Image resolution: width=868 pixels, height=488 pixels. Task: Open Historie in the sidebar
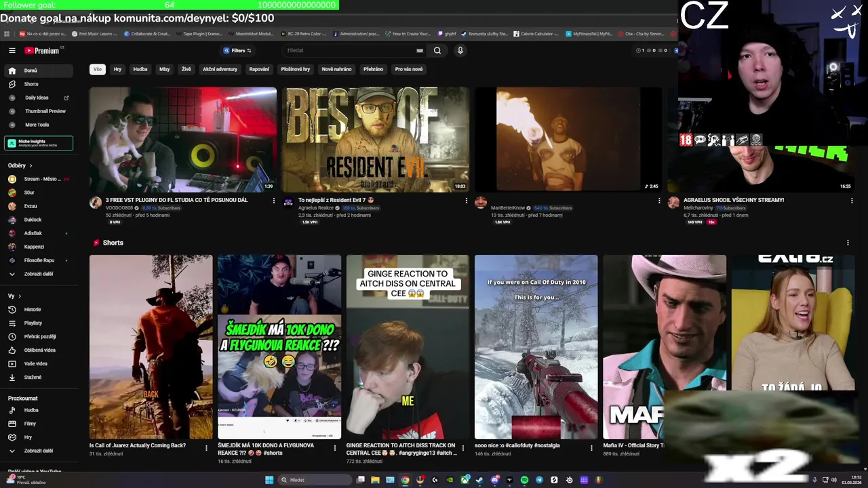pos(39,309)
